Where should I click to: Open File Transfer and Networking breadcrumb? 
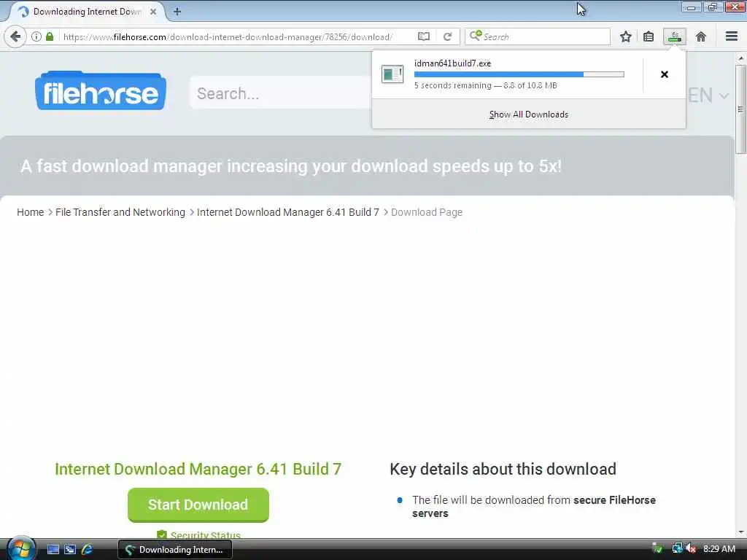(x=120, y=212)
